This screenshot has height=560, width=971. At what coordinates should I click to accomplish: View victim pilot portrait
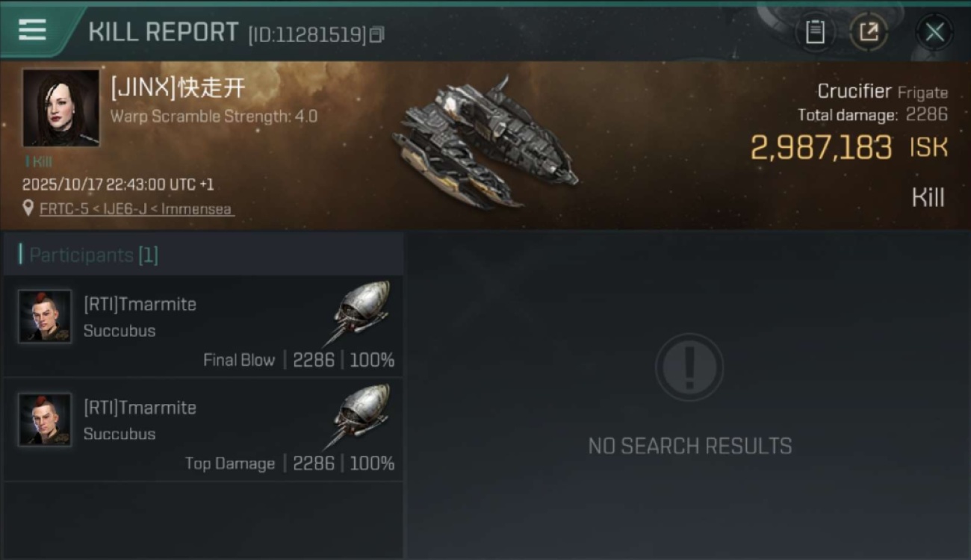pos(61,108)
